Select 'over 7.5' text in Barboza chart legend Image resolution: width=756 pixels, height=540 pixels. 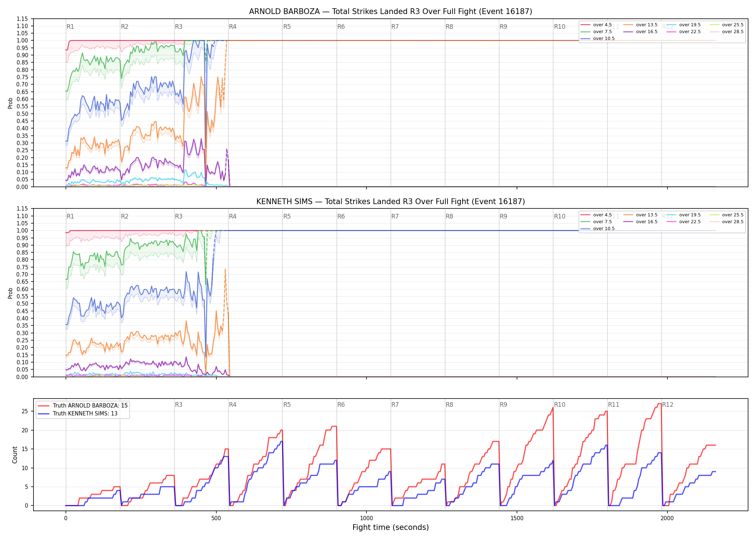tap(603, 32)
